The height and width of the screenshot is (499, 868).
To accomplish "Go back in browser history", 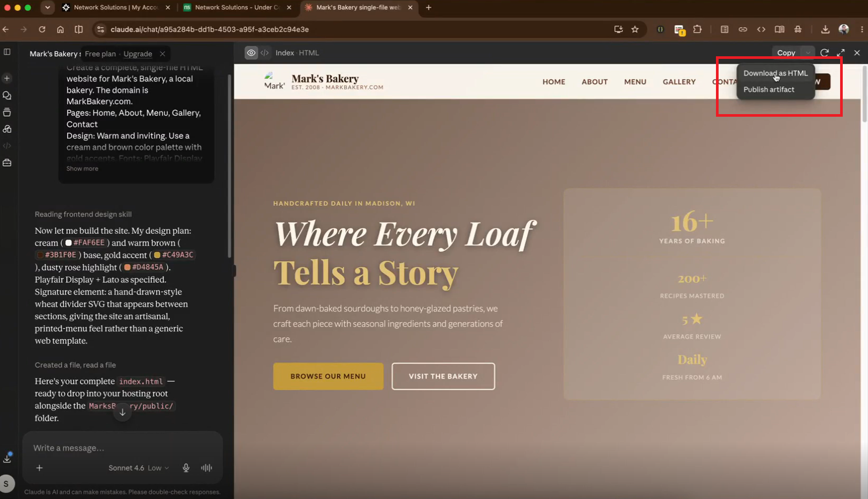I will point(6,29).
